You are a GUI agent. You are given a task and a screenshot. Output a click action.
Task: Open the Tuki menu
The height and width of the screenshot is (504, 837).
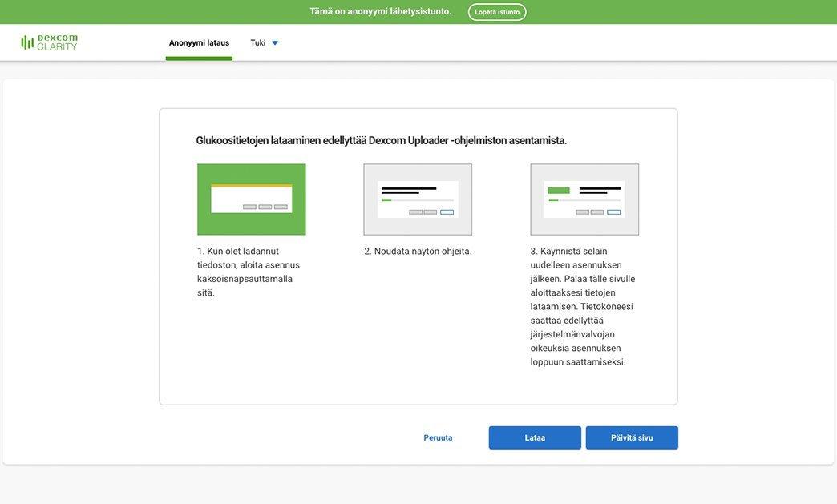pos(258,42)
